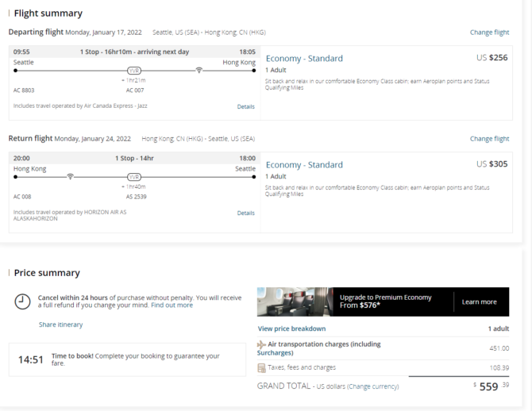
Task: Change the return flight
Action: [489, 139]
